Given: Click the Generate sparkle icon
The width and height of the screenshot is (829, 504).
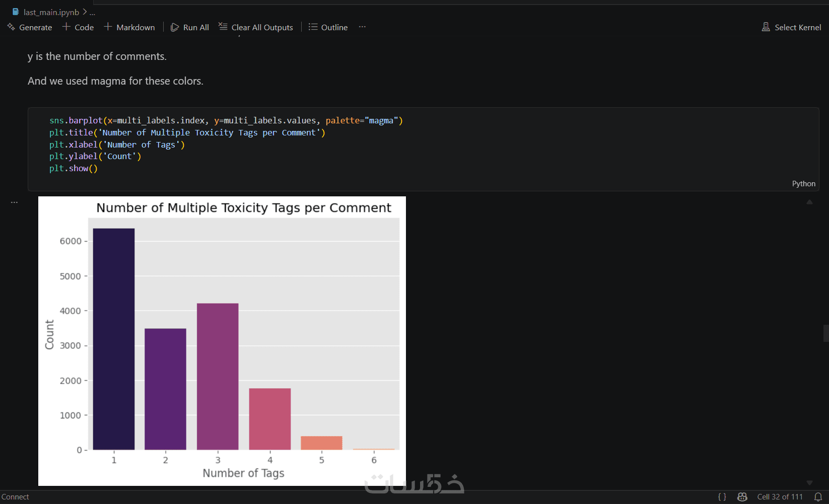Looking at the screenshot, I should [x=11, y=27].
